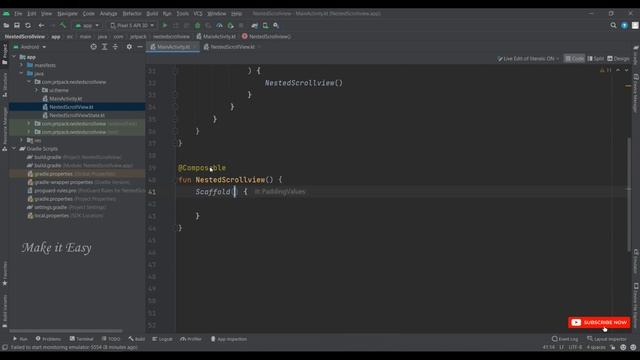Click the YouTube Subscribe Now button
This screenshot has height=360, width=640.
pos(599,322)
